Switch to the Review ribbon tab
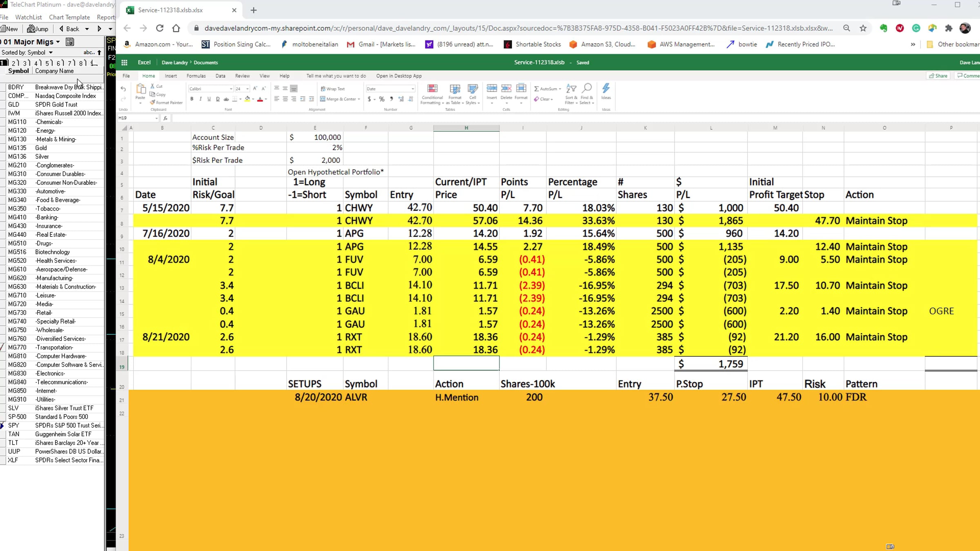The width and height of the screenshot is (980, 551). pyautogui.click(x=242, y=76)
